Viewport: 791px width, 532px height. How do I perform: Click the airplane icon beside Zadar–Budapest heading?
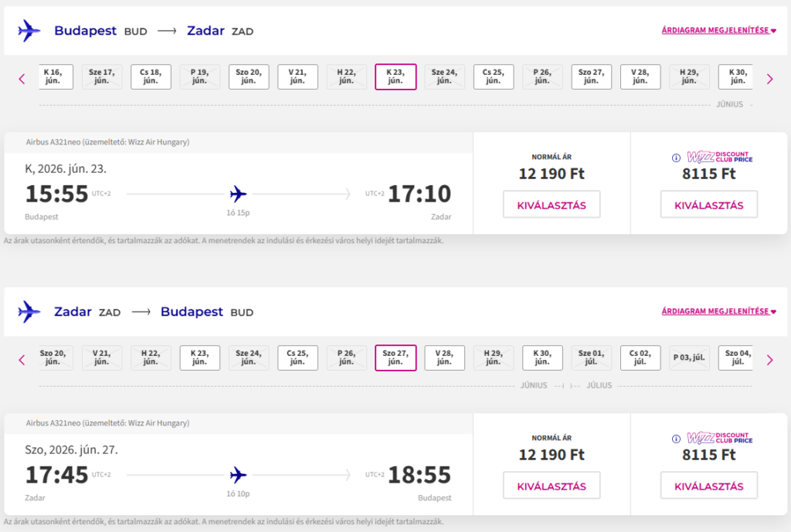pyautogui.click(x=29, y=312)
